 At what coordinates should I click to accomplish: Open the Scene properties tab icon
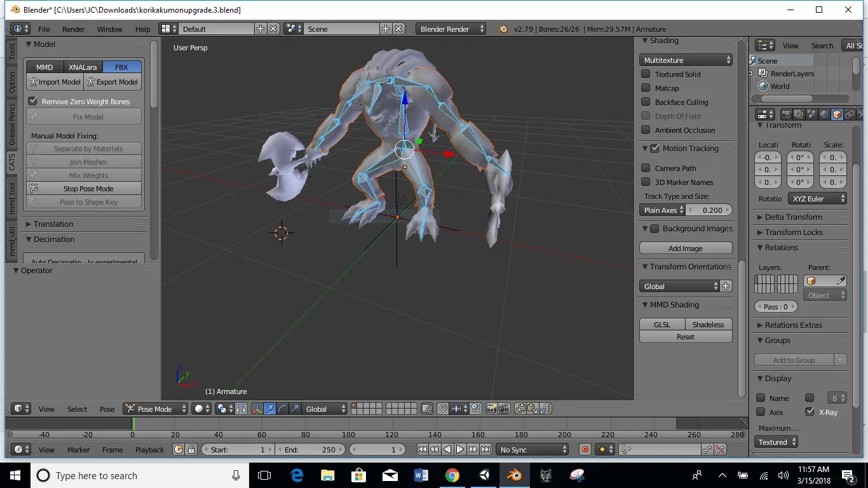[x=811, y=114]
